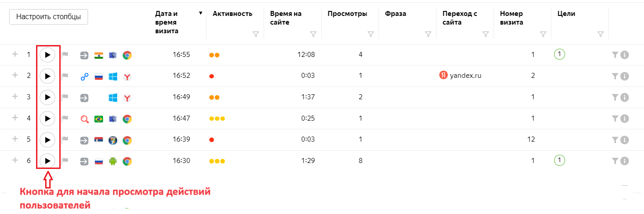The image size is (644, 214).
Task: Click the search source icon in visit 4
Action: [84, 119]
